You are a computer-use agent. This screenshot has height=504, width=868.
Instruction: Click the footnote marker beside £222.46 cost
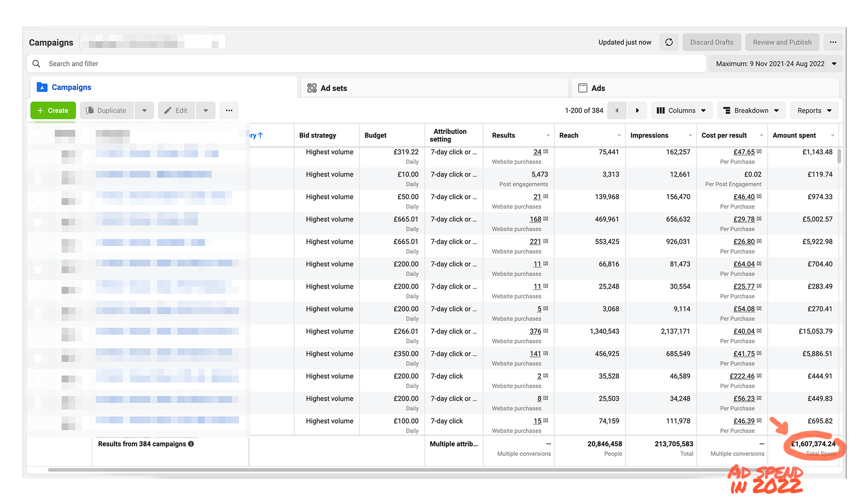point(759,376)
